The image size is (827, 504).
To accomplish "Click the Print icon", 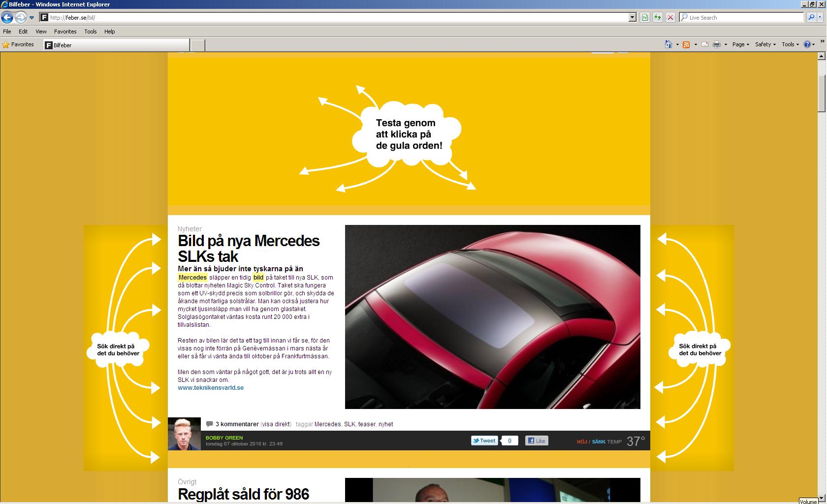I will coord(717,44).
